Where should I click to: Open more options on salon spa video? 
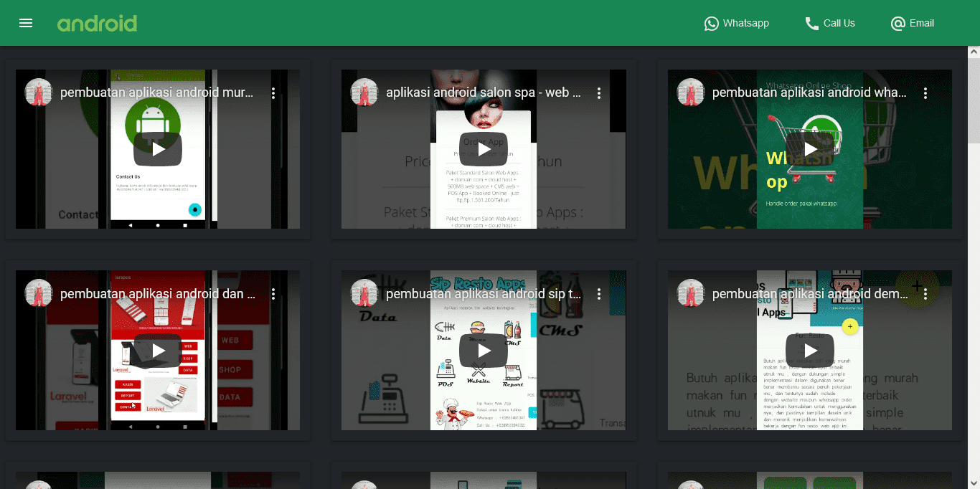599,93
